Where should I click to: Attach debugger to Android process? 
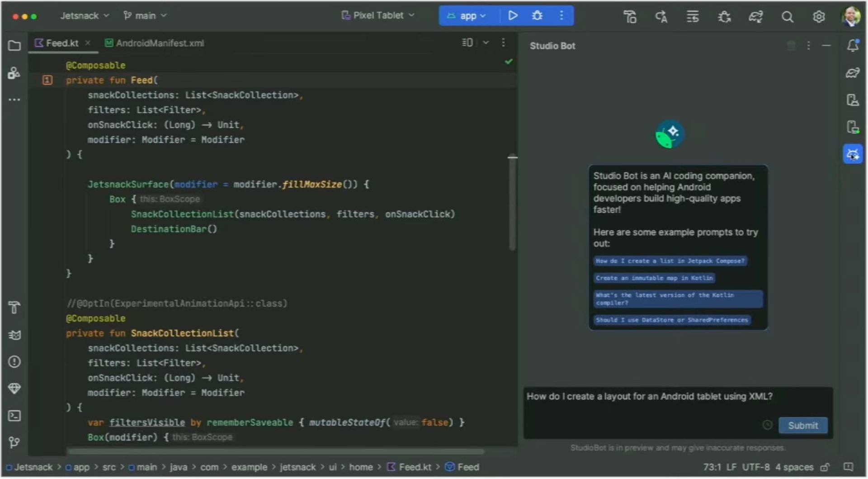(x=724, y=17)
